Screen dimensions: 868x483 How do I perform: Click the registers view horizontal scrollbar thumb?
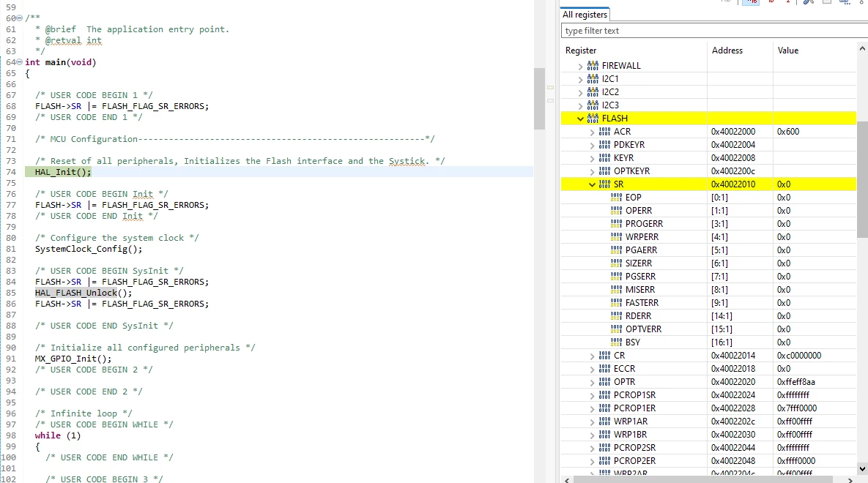click(x=703, y=479)
